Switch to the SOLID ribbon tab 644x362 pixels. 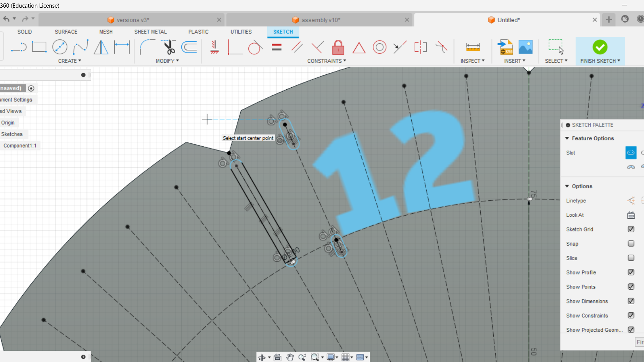tap(25, 32)
